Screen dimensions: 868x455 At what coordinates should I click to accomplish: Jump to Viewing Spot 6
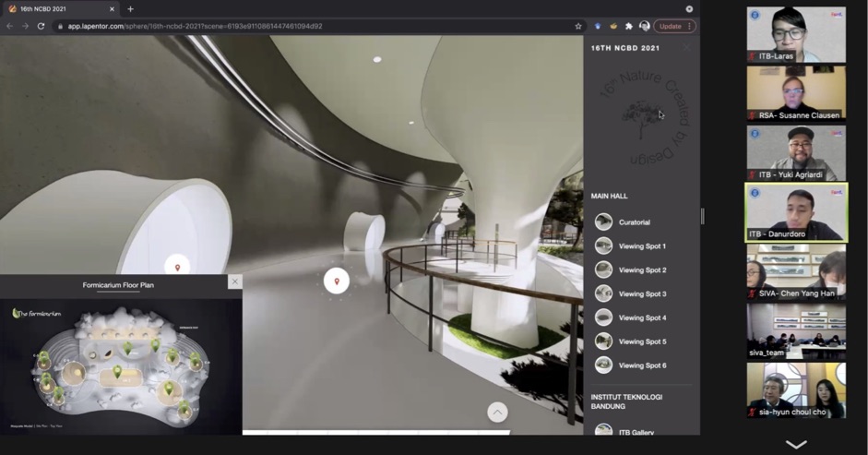tap(641, 365)
